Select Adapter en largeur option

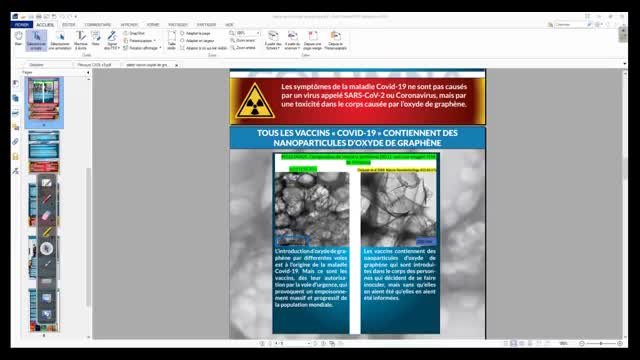(197, 40)
